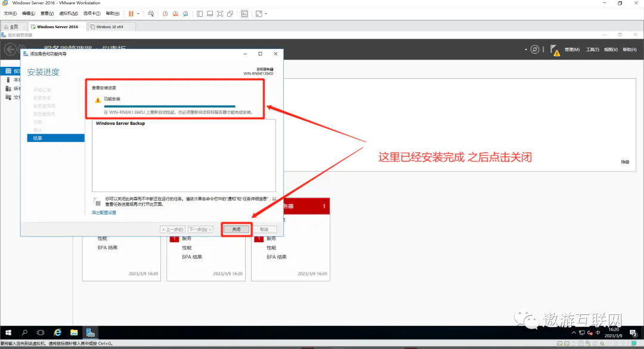Open the Windows Start menu
Screen dimensions: 644x349
click(x=8, y=332)
